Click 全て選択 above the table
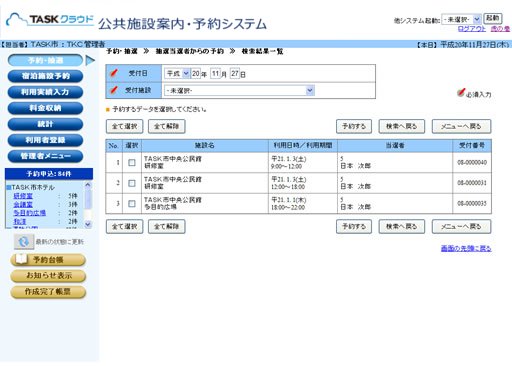512x366 pixels. [x=124, y=126]
